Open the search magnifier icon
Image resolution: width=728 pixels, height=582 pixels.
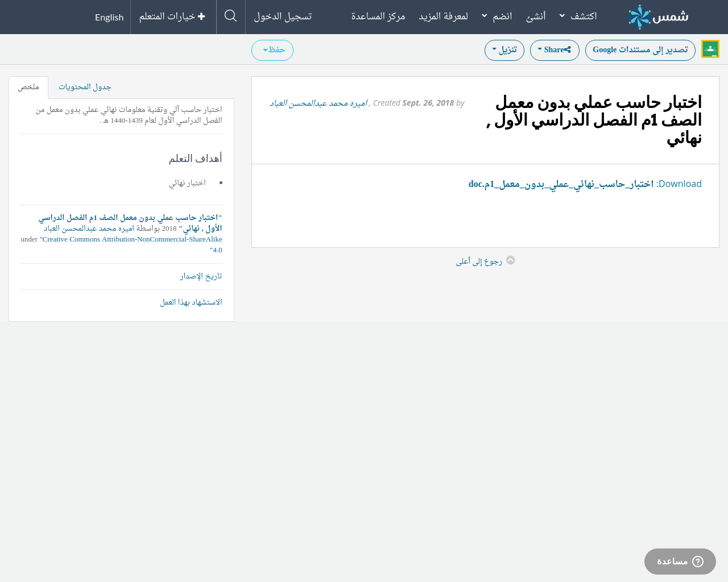click(230, 16)
